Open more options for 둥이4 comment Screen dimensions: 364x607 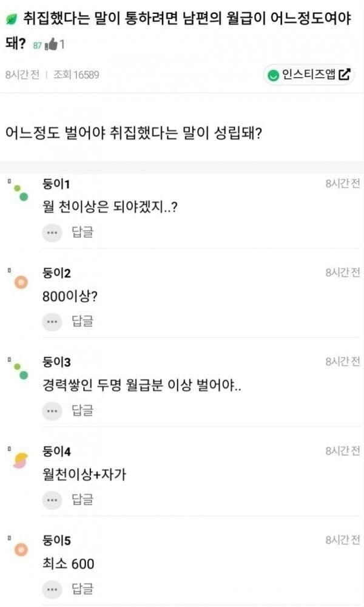(52, 500)
